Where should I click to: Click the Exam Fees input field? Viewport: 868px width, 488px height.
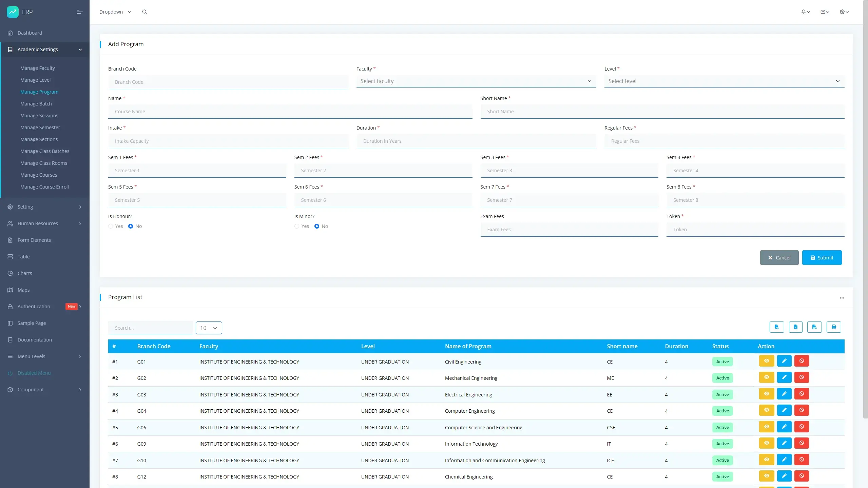click(569, 230)
